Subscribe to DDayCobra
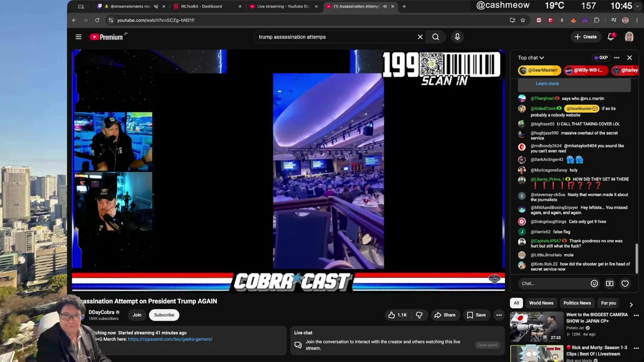Image resolution: width=644 pixels, height=362 pixels. pyautogui.click(x=164, y=315)
